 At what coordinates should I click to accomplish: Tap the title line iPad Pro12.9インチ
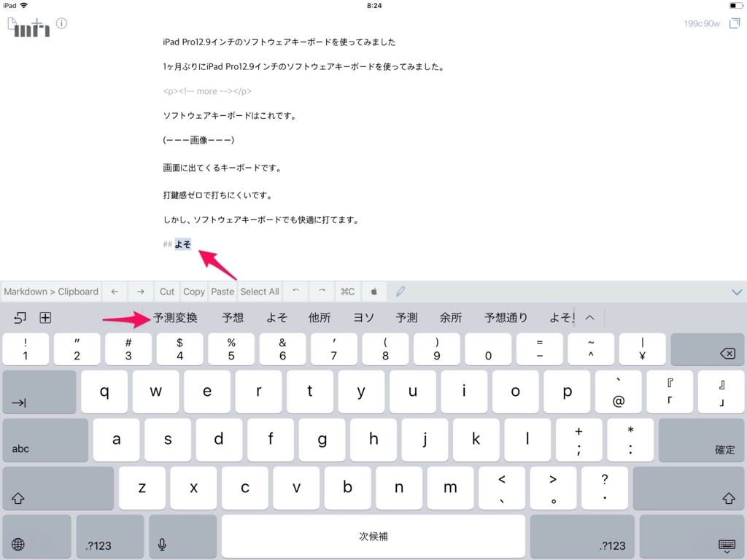click(279, 42)
